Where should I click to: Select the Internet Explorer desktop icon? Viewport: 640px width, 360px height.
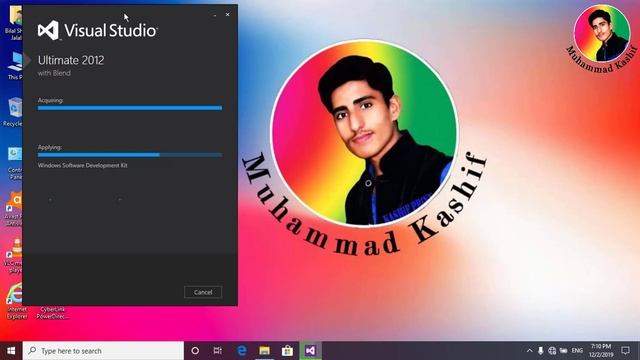[x=16, y=301]
